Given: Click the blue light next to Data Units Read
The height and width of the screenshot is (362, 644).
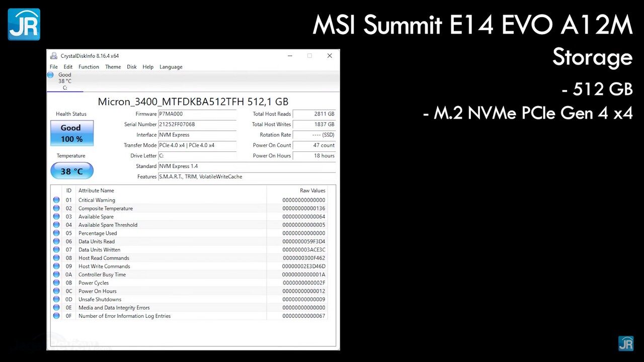Looking at the screenshot, I should pyautogui.click(x=56, y=241).
